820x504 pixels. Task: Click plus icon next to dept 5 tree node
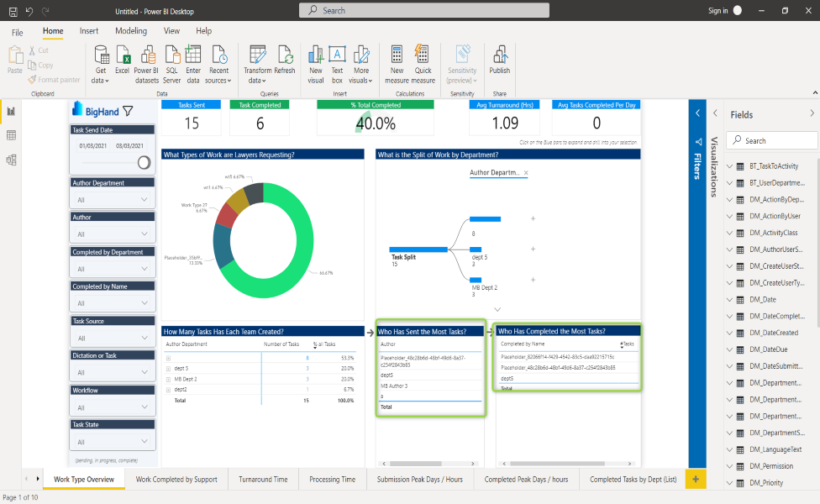coord(533,249)
